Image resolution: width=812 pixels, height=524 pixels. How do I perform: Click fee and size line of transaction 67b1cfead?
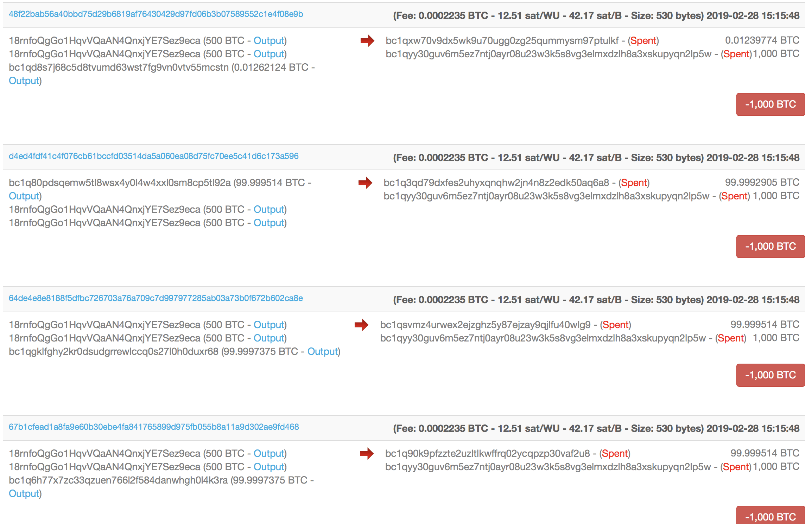[596, 429]
